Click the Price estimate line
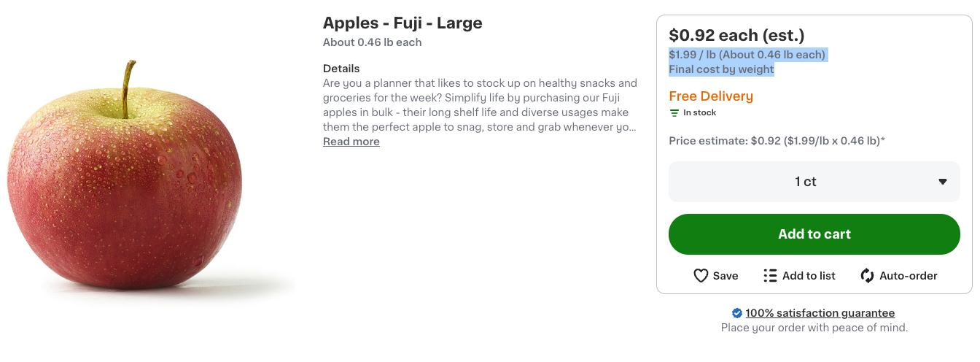980x362 pixels. click(x=777, y=141)
